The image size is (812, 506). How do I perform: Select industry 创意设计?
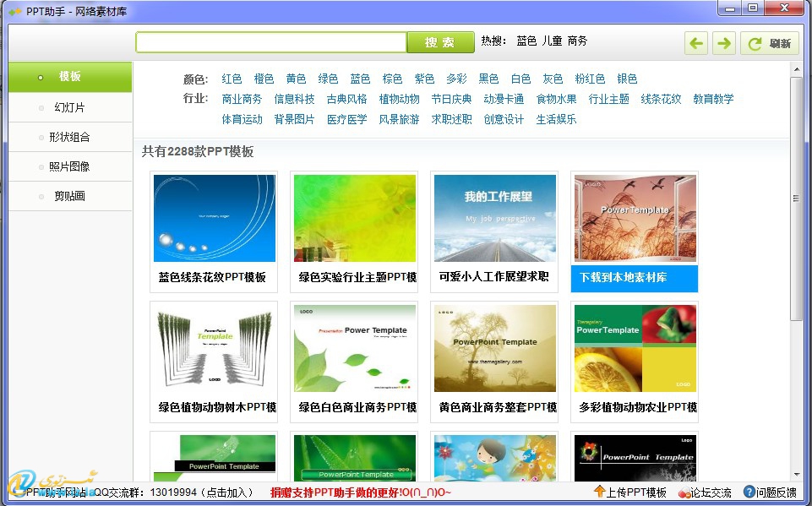504,120
